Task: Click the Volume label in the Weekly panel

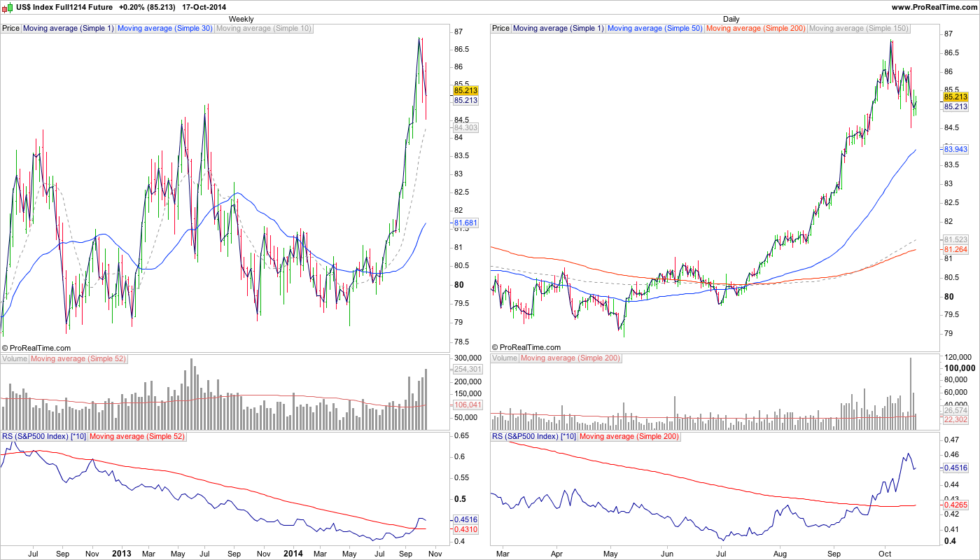Action: click(x=15, y=358)
